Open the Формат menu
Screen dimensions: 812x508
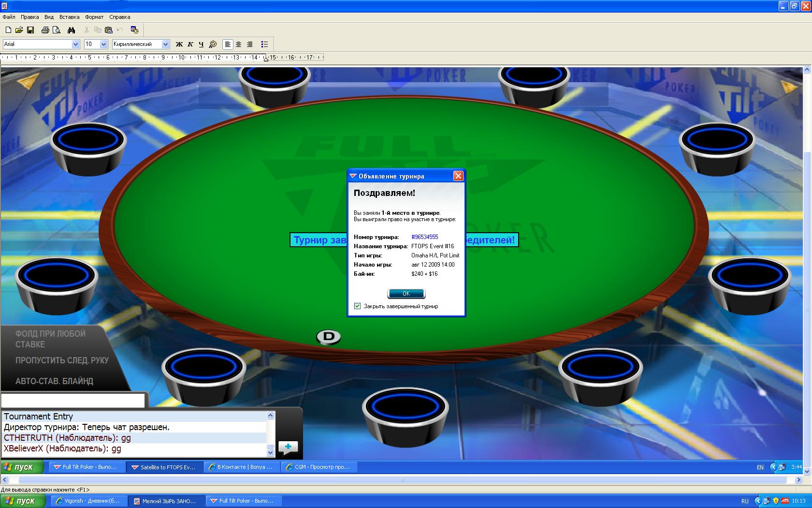coord(94,17)
